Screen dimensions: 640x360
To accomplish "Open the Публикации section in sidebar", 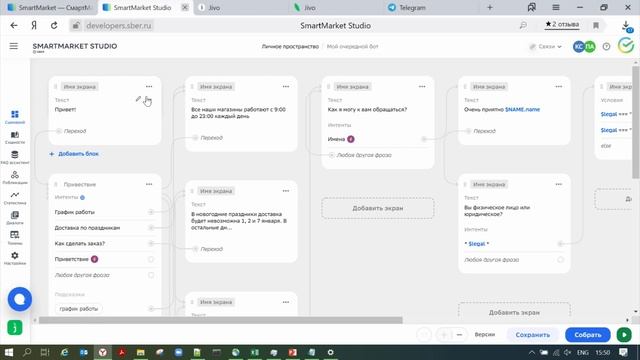I will click(x=15, y=178).
